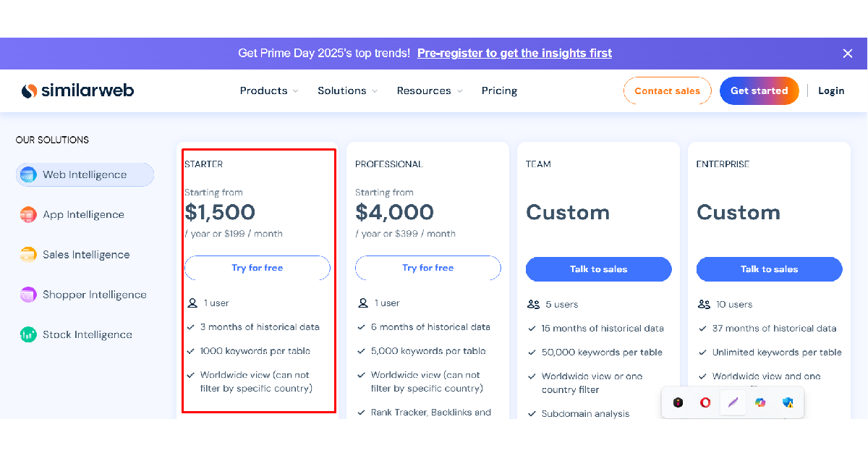The image size is (868, 456).
Task: Click the $1,500 Starter price
Action: click(x=220, y=212)
